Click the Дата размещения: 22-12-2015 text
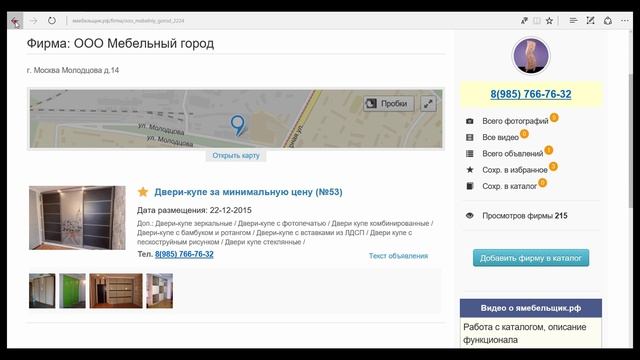This screenshot has height=360, width=640. pos(194,210)
